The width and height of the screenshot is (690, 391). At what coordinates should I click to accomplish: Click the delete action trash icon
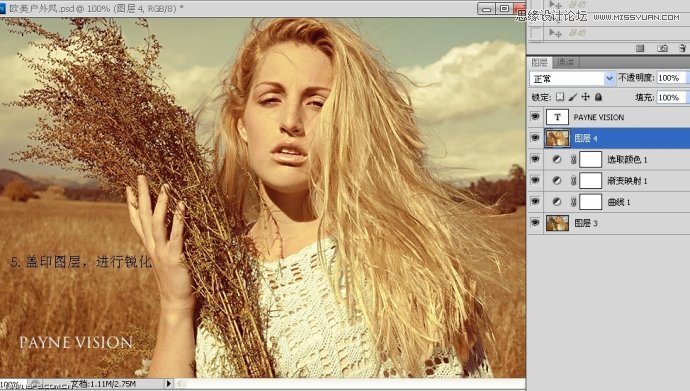click(x=682, y=48)
